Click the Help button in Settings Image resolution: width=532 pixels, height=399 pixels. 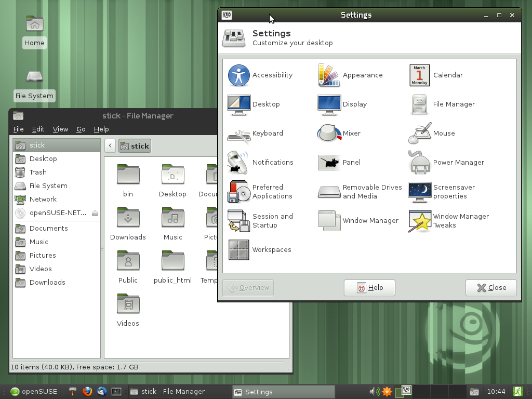click(369, 288)
